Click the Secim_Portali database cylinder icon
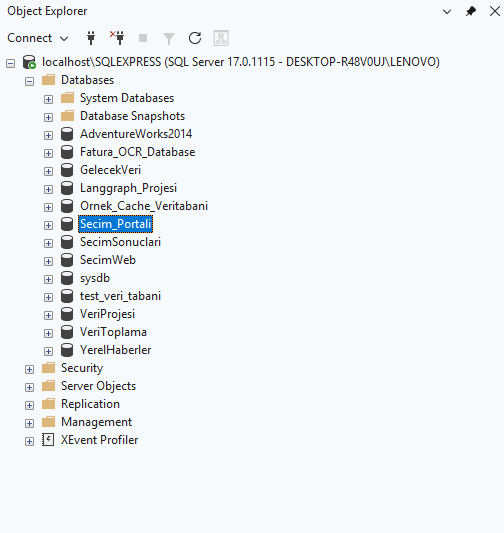 coord(67,224)
